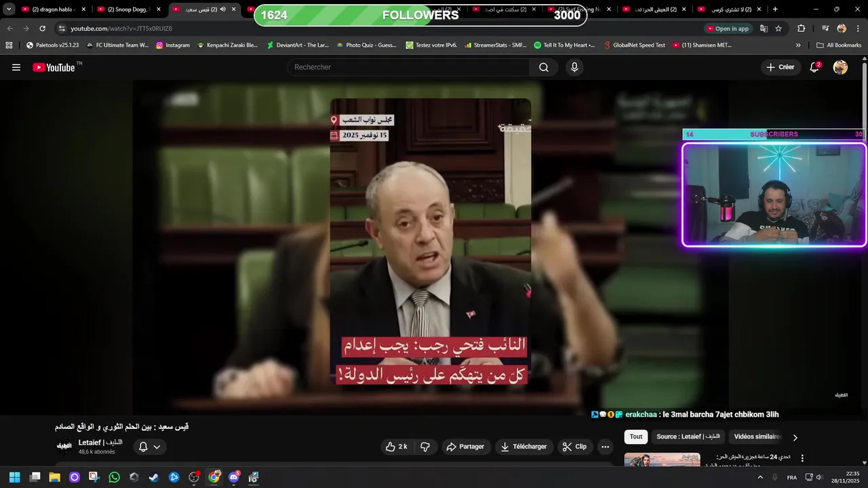Open Snipping Tool from the taskbar
Image resolution: width=868 pixels, height=488 pixels.
(94, 477)
